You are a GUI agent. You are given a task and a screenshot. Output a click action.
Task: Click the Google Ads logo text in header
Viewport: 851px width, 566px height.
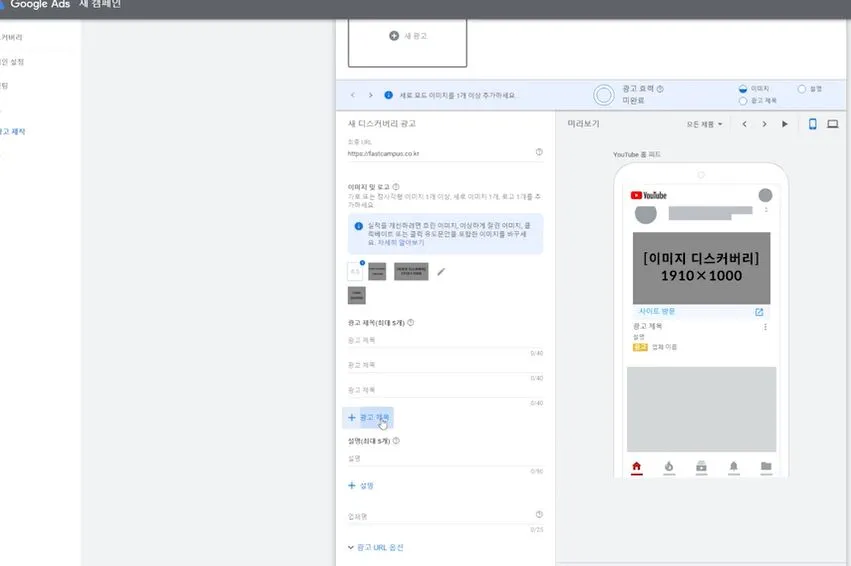click(40, 4)
